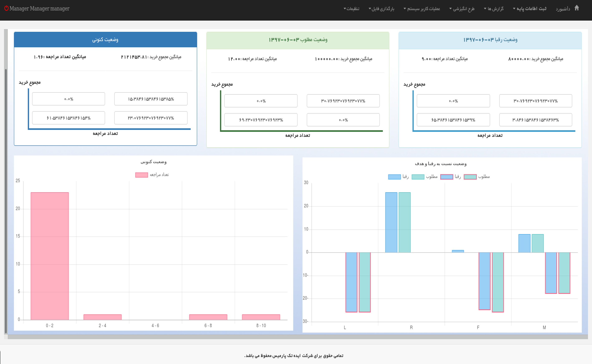Click the small pink 2 - 4 bar

(x=102, y=317)
